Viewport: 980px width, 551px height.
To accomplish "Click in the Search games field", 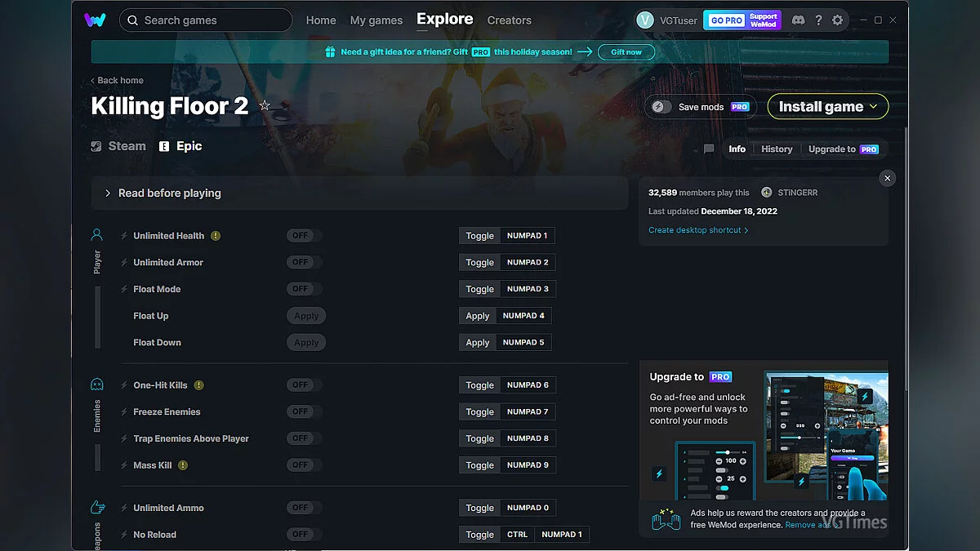I will pos(206,20).
